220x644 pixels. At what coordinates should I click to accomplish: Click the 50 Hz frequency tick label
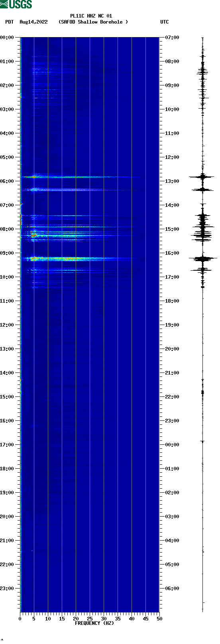tap(159, 619)
